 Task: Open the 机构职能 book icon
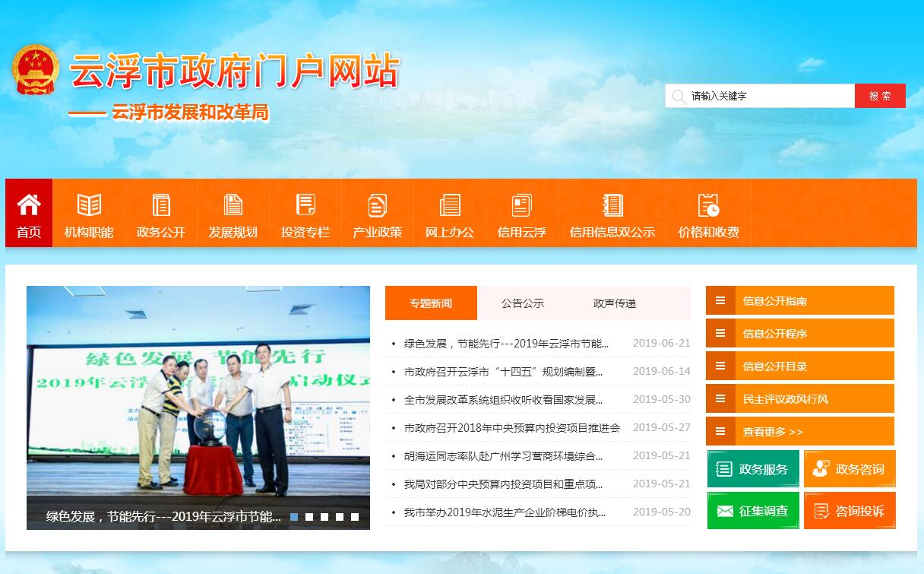coord(89,205)
